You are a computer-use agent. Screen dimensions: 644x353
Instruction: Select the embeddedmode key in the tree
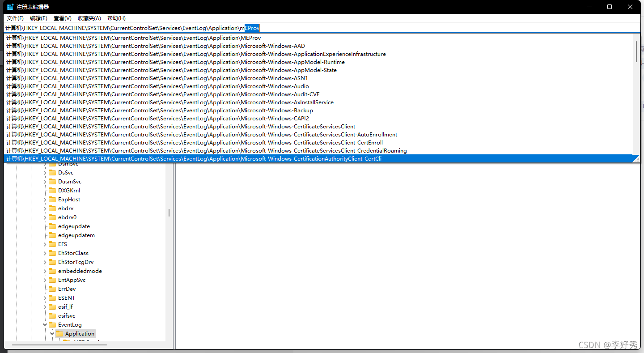click(x=80, y=271)
